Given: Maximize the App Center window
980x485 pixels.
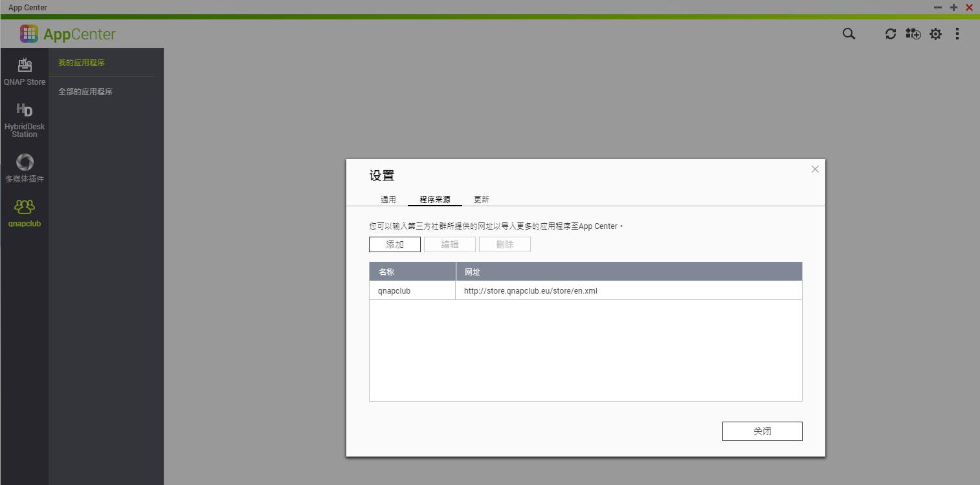Looking at the screenshot, I should coord(953,8).
